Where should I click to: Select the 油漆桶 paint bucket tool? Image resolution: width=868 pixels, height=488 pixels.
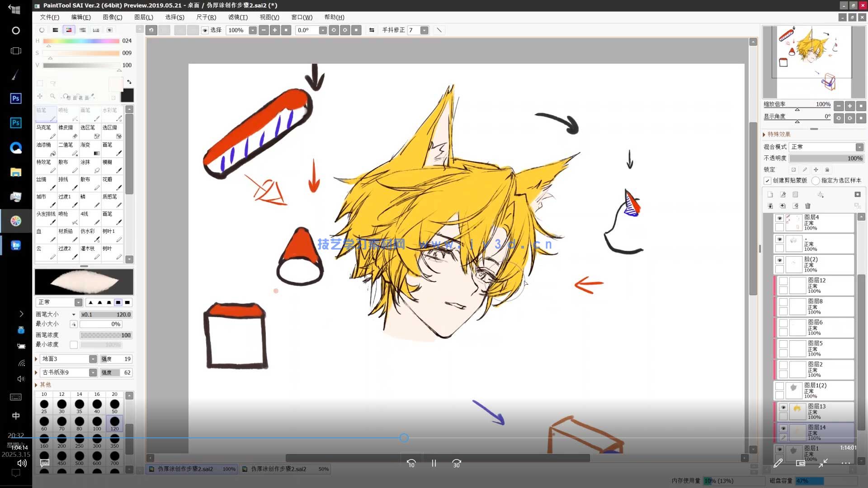[46, 148]
